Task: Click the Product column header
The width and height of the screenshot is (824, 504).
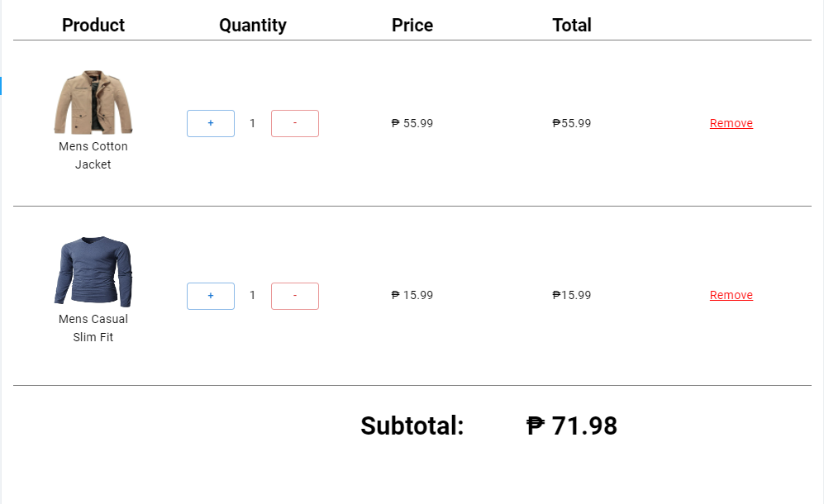Action: pos(93,25)
